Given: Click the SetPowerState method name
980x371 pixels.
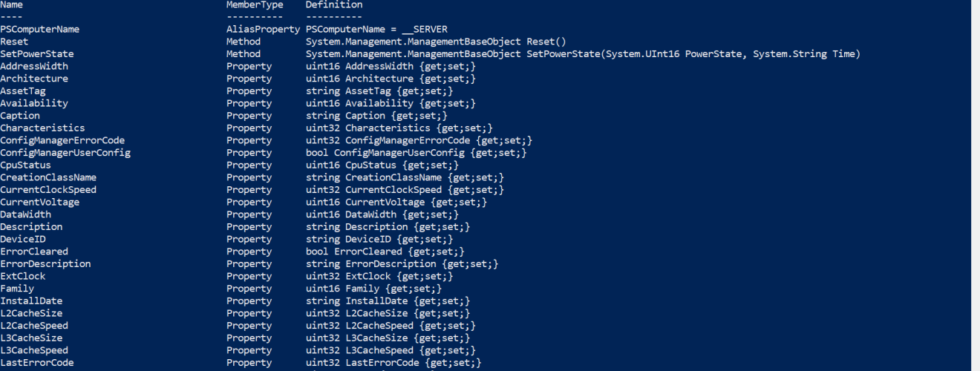Looking at the screenshot, I should (37, 54).
